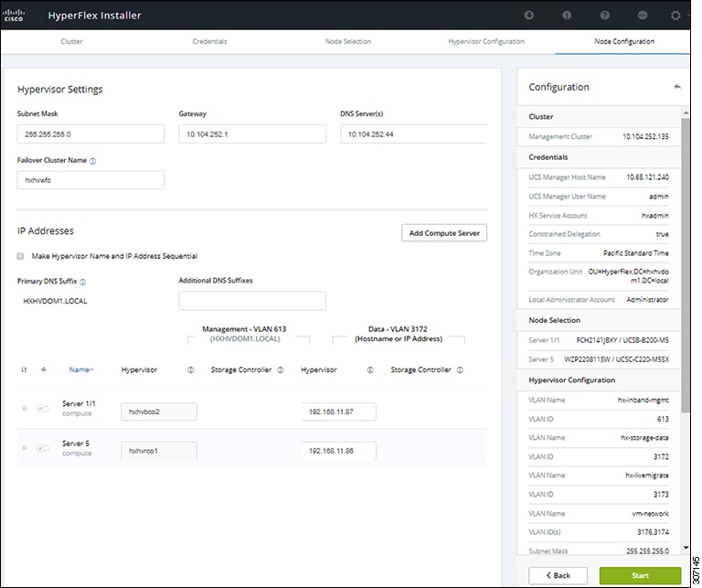This screenshot has height=588, width=702.
Task: Click info icon beside Failover Cluster Name
Action: [92, 161]
